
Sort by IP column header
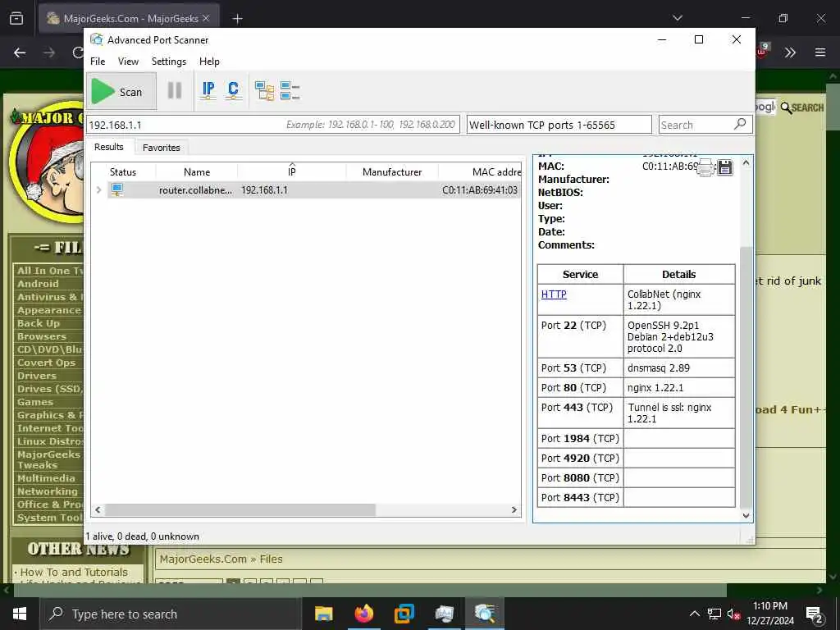(x=291, y=172)
